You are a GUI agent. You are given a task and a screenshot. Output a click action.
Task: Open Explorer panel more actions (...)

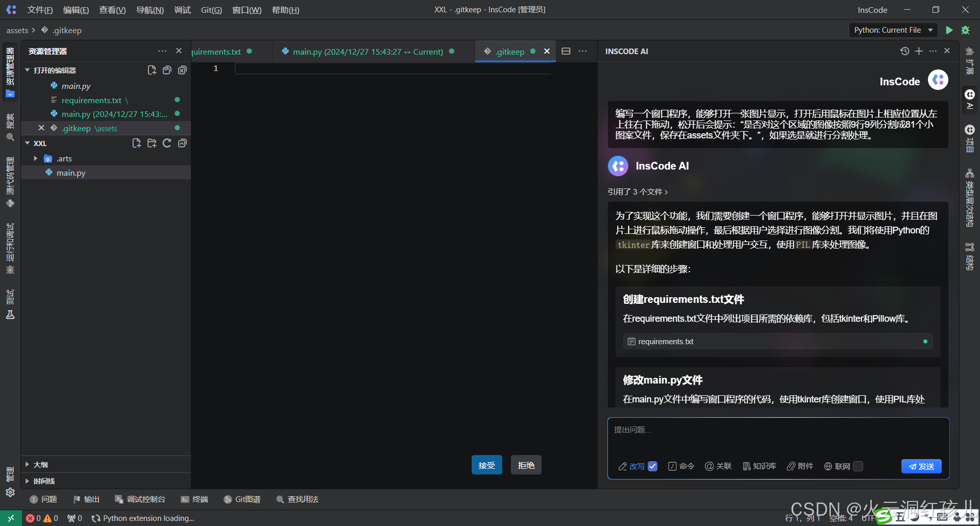(162, 51)
